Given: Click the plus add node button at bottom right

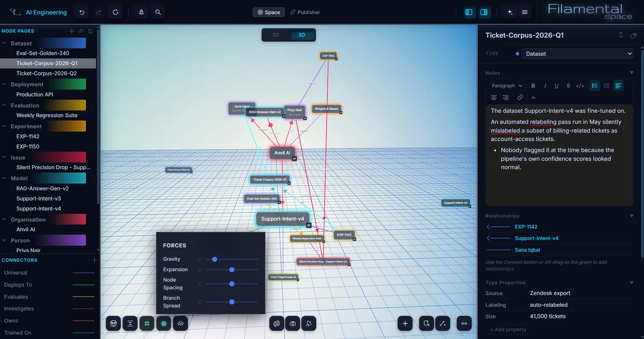Looking at the screenshot, I should click(405, 323).
